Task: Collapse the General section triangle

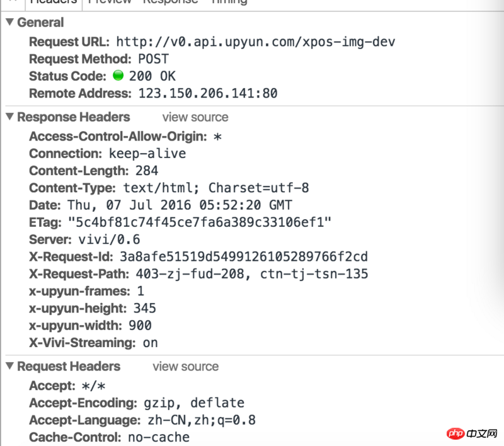Action: 10,23
